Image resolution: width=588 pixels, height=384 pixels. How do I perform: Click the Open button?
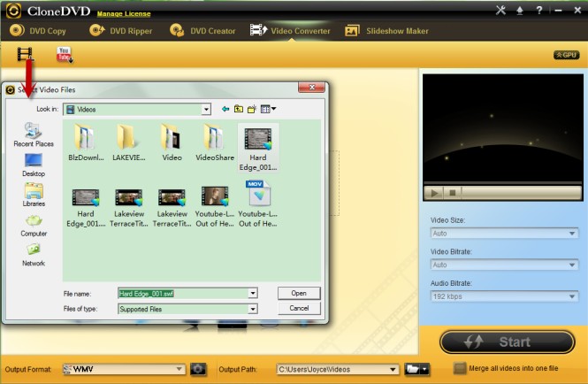[299, 293]
